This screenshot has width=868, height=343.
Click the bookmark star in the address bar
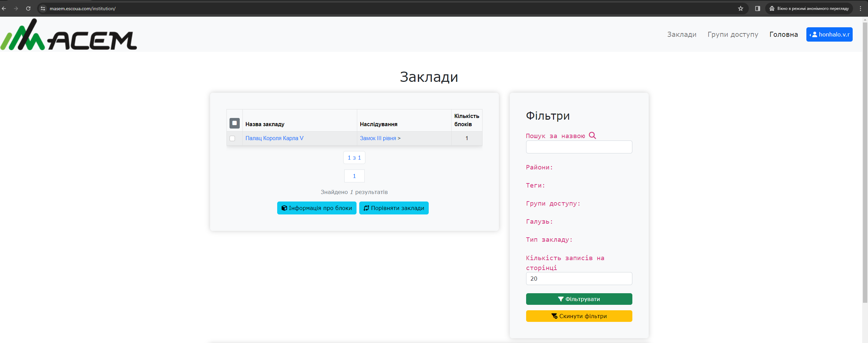[x=740, y=8]
